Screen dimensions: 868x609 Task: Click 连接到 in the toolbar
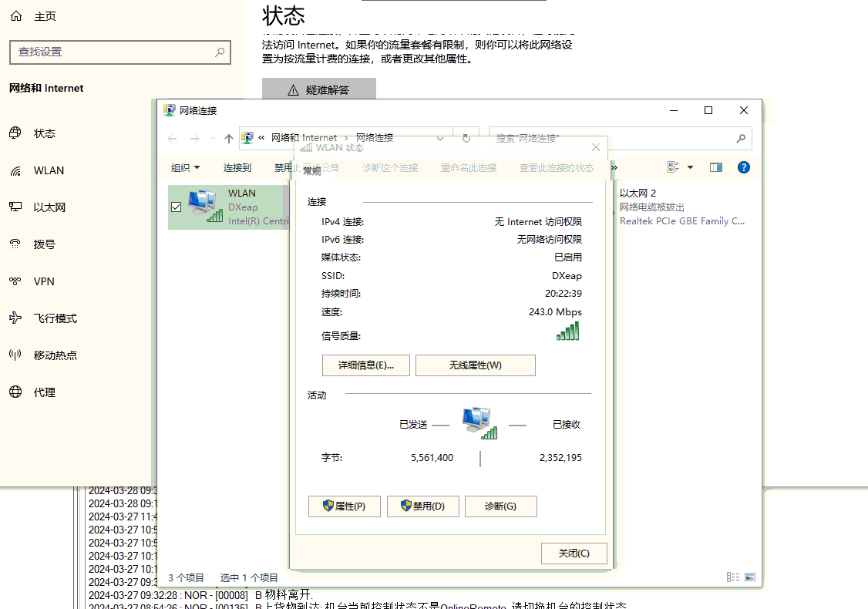click(x=237, y=168)
